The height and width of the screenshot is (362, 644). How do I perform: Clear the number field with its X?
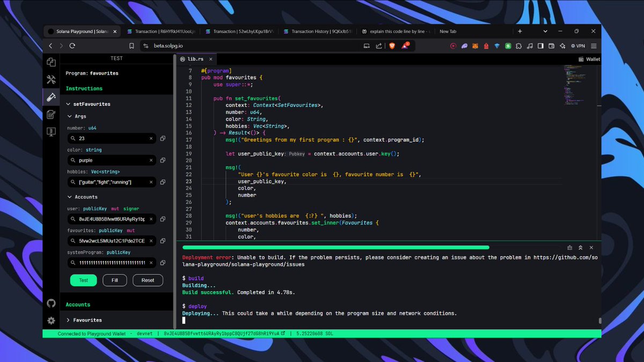coord(151,138)
